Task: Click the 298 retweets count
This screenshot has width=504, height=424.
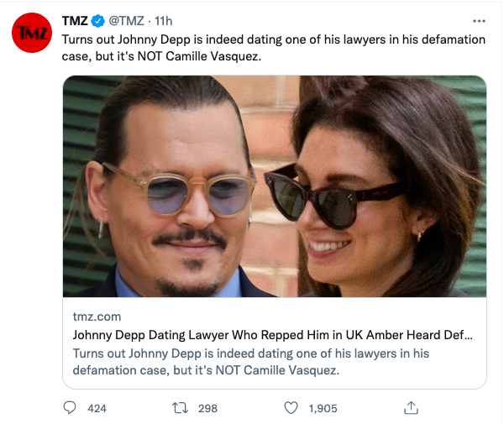Action: [207, 409]
